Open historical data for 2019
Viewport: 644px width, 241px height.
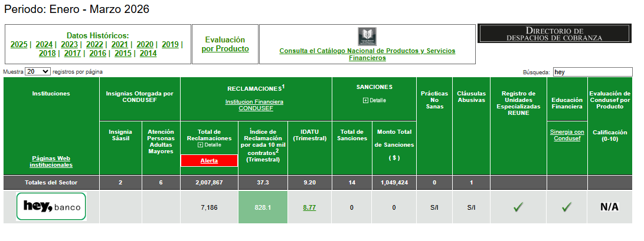[x=170, y=44]
